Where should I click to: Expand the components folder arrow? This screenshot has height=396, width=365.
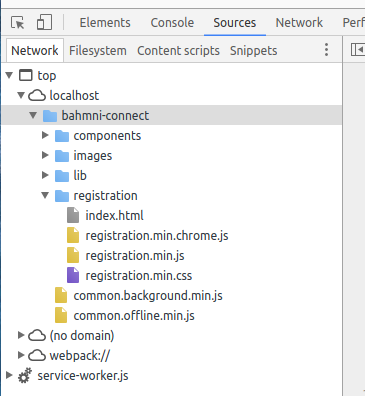coord(45,135)
